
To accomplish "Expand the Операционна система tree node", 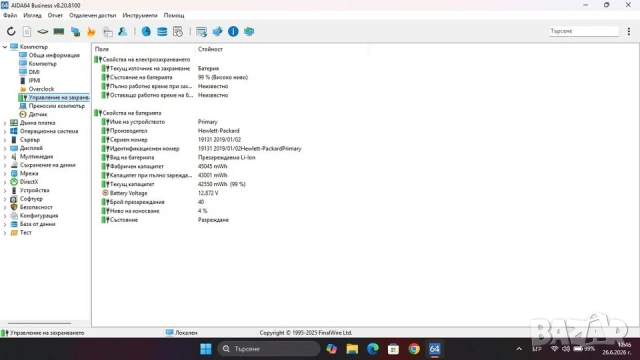I will coord(5,131).
